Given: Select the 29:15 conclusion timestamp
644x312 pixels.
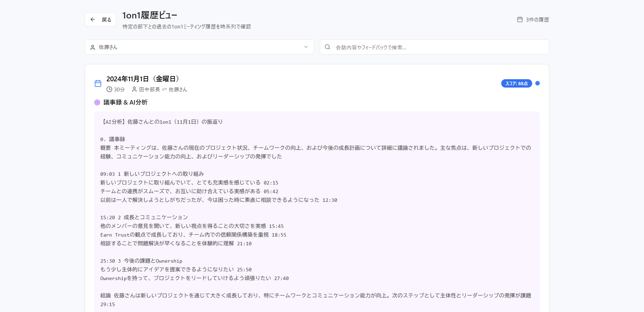Looking at the screenshot, I should [107, 304].
